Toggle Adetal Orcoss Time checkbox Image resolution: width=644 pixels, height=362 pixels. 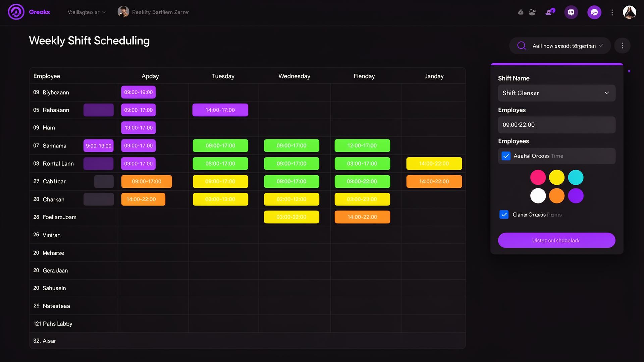click(506, 156)
